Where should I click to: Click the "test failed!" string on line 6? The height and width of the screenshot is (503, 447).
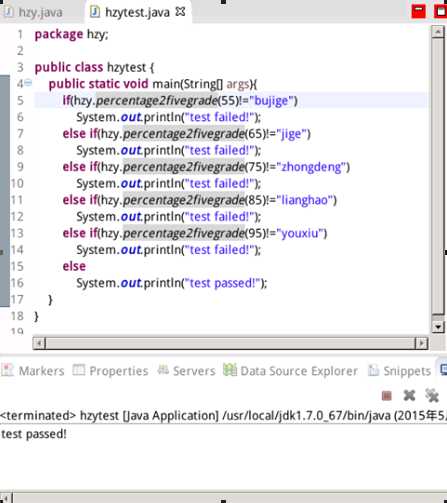click(219, 117)
